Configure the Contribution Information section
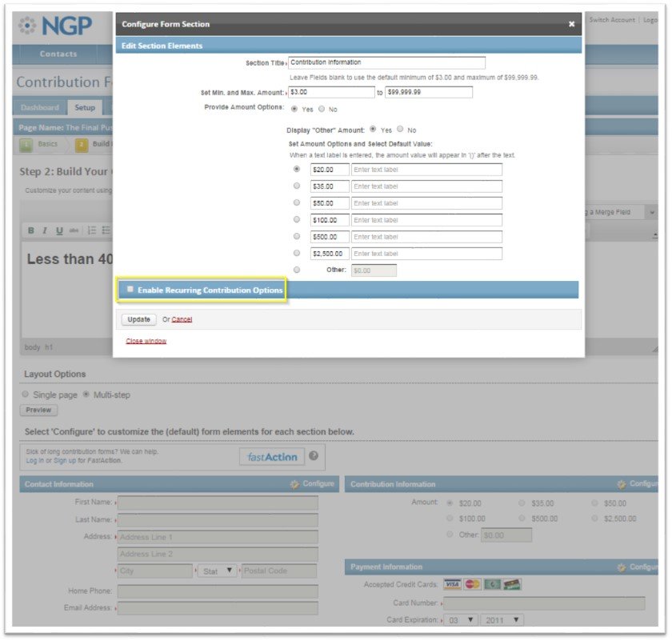This screenshot has width=672, height=641. point(638,483)
